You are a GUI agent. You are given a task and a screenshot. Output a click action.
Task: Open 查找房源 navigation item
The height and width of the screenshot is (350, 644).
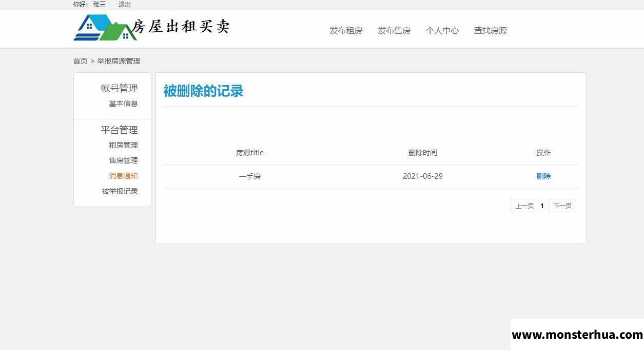(491, 31)
